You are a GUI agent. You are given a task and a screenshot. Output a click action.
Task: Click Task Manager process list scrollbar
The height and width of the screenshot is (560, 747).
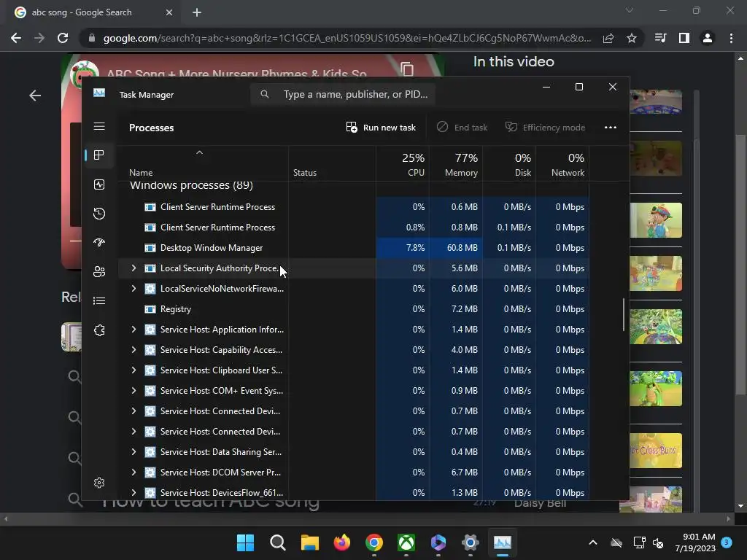click(x=623, y=314)
